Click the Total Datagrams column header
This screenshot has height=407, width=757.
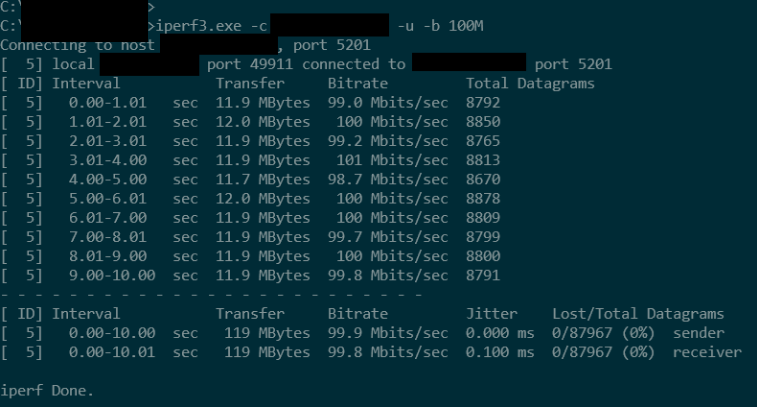point(530,84)
